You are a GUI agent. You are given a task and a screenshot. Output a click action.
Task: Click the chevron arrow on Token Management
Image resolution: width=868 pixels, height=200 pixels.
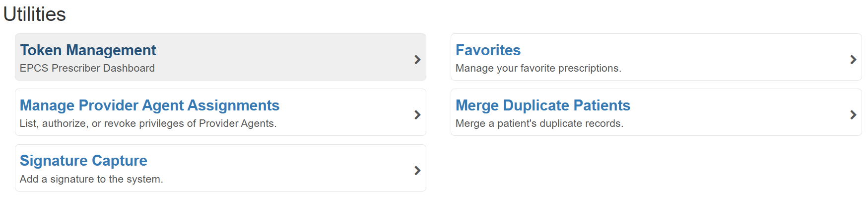[x=417, y=60]
